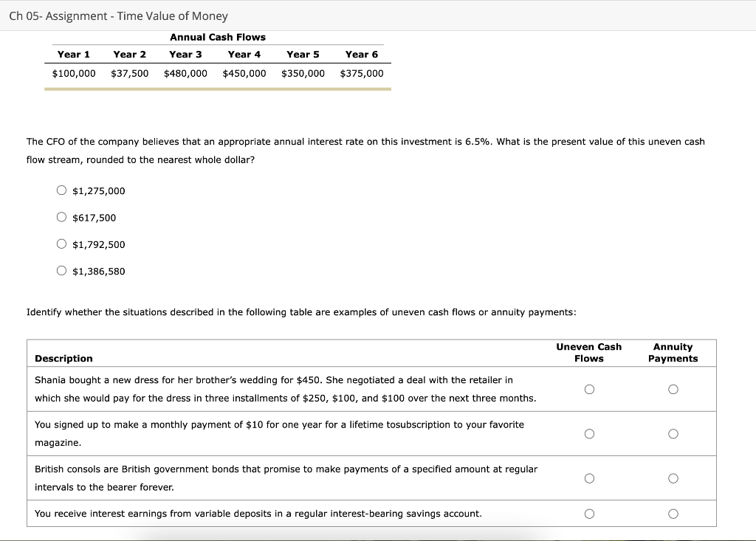Click the Year 3 column header
Screen dimensions: 756x541
click(x=185, y=54)
